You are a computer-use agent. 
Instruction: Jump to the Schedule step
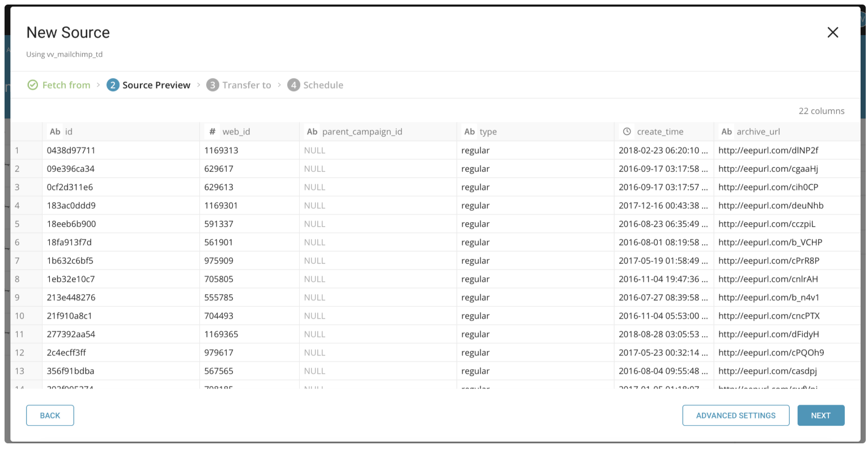323,85
